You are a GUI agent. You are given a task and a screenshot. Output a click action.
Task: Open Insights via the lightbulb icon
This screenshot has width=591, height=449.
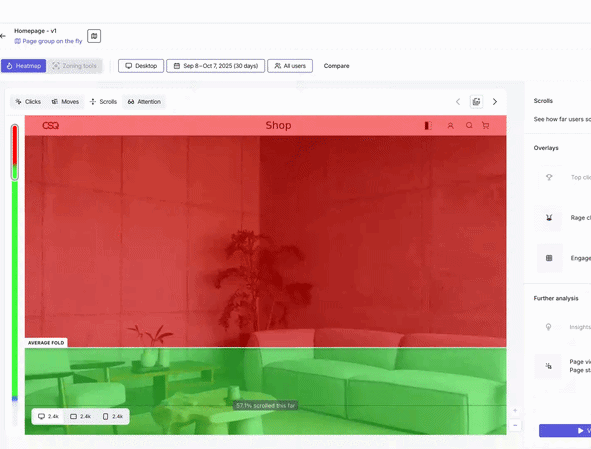point(548,327)
